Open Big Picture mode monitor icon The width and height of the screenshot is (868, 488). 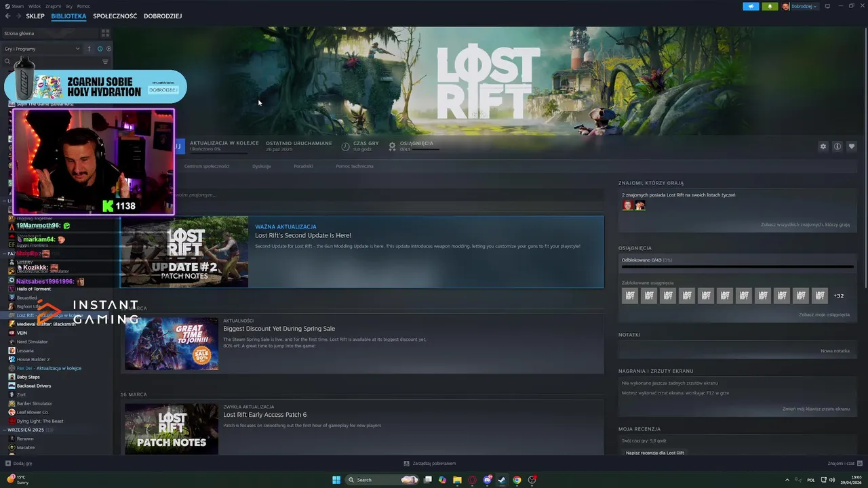[827, 6]
